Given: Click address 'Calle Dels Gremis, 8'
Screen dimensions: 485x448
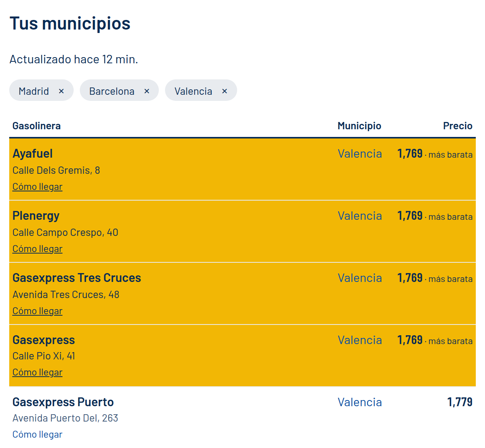Looking at the screenshot, I should click(x=56, y=170).
